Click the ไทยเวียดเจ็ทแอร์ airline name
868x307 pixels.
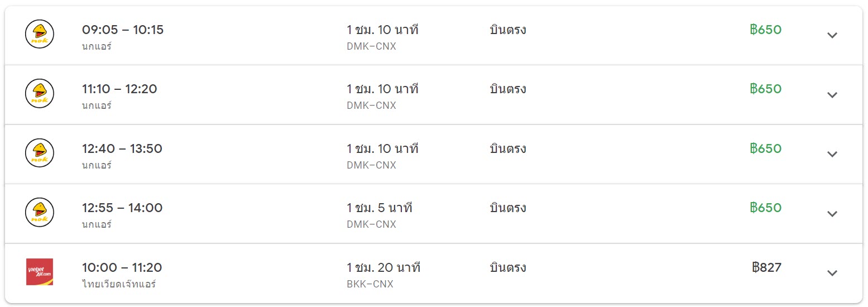tap(118, 284)
